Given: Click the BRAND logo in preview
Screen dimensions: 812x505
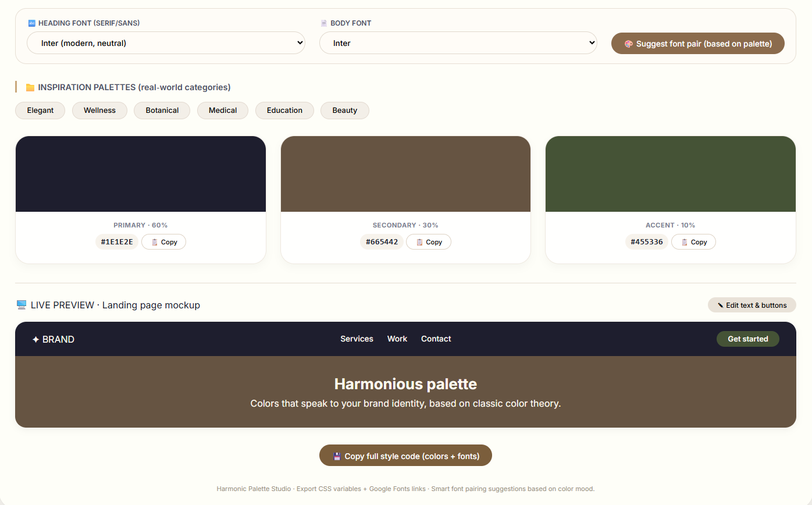Looking at the screenshot, I should pyautogui.click(x=53, y=339).
